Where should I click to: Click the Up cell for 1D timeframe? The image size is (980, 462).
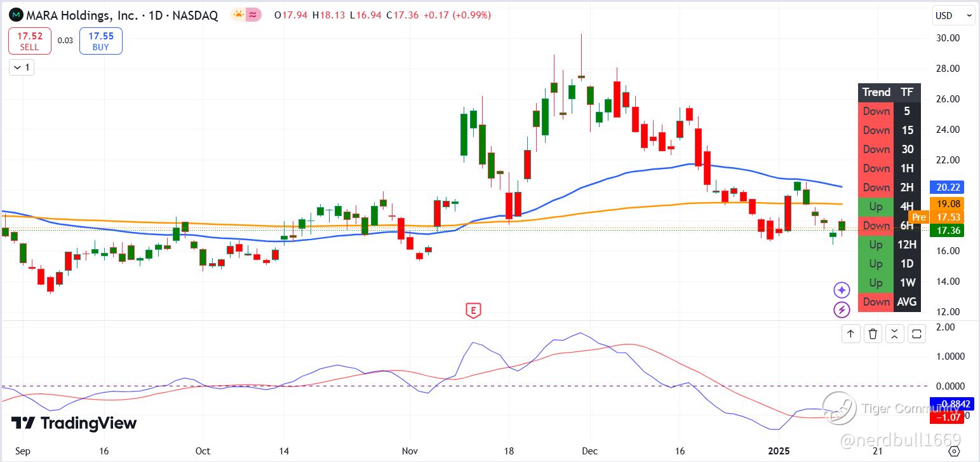pyautogui.click(x=876, y=264)
